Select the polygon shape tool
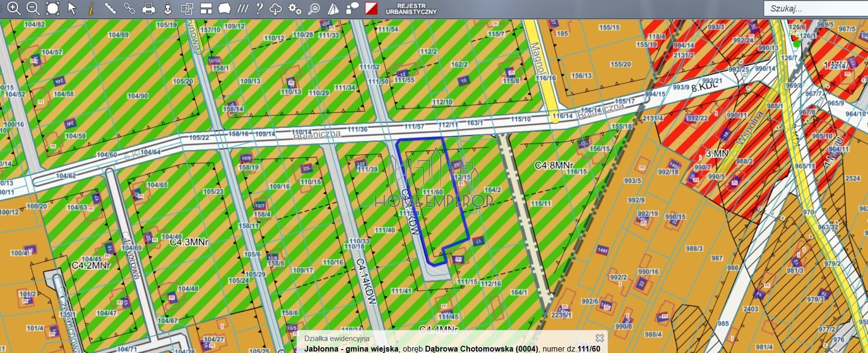 [x=224, y=8]
